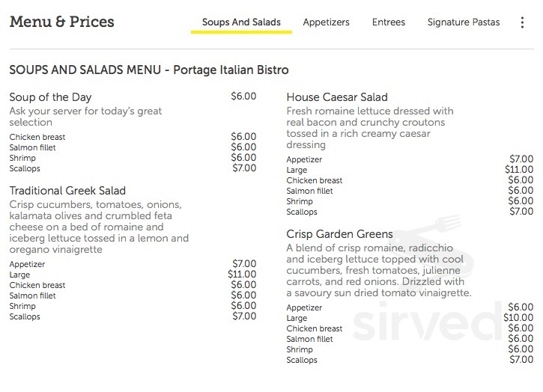This screenshot has width=543, height=392.
Task: Click the Menu & Prices heading
Action: coord(62,22)
